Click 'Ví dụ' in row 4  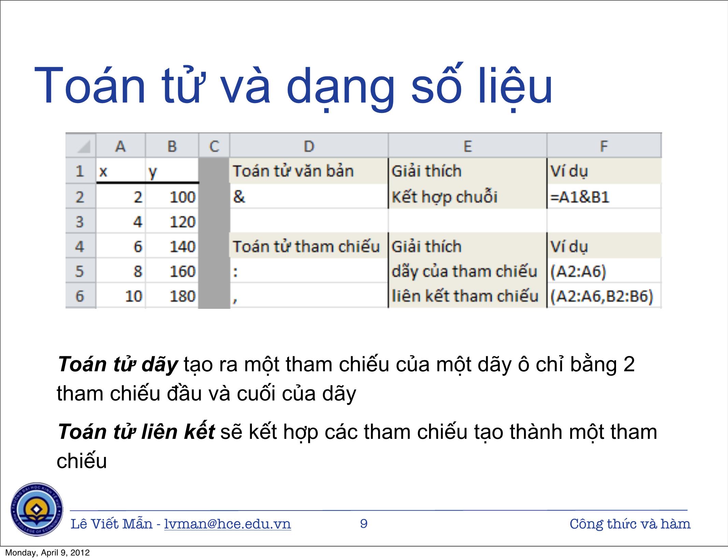tap(604, 246)
